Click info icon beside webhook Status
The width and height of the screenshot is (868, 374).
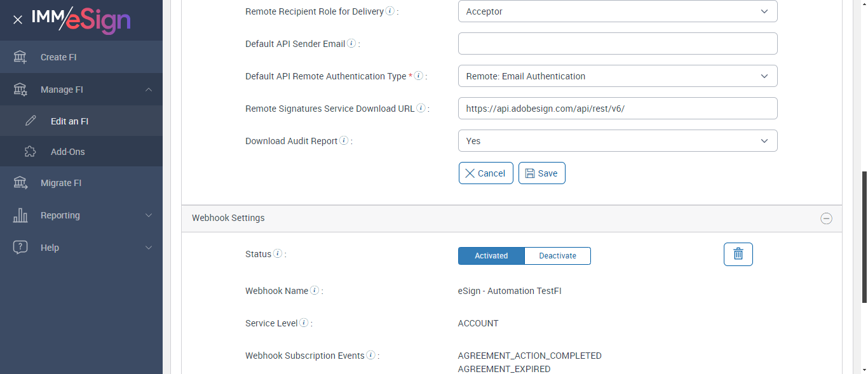tap(278, 254)
